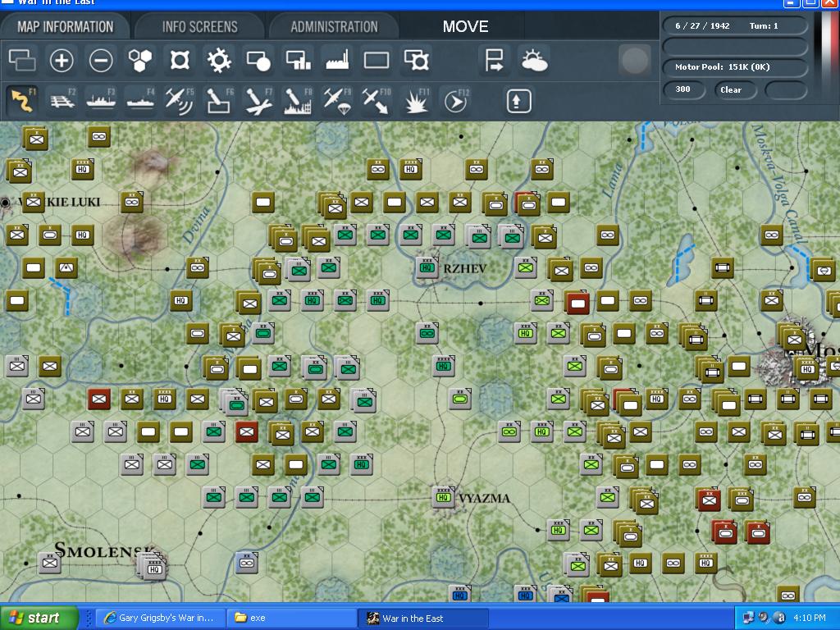840x630 pixels.
Task: Click the date and turn display
Action: click(x=735, y=25)
